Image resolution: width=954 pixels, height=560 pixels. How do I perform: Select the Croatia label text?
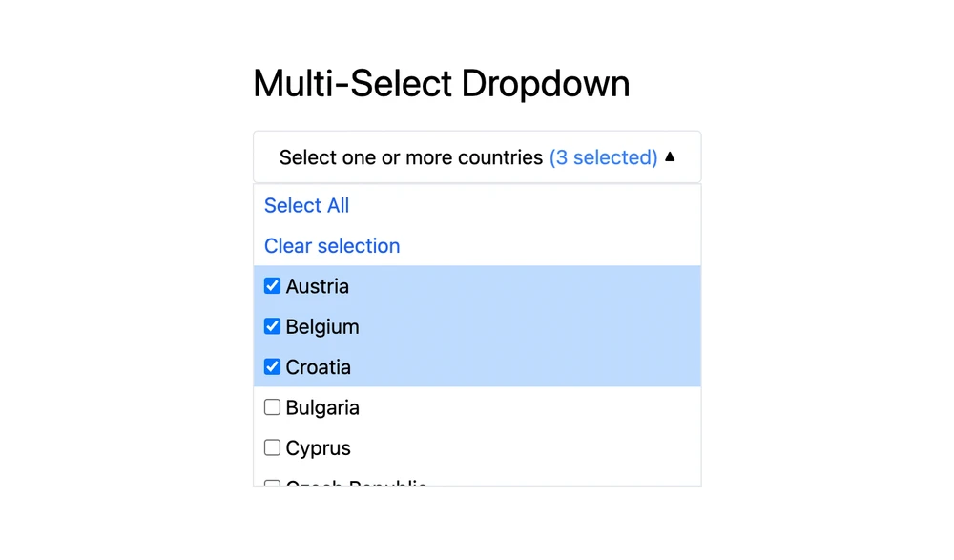(x=319, y=367)
